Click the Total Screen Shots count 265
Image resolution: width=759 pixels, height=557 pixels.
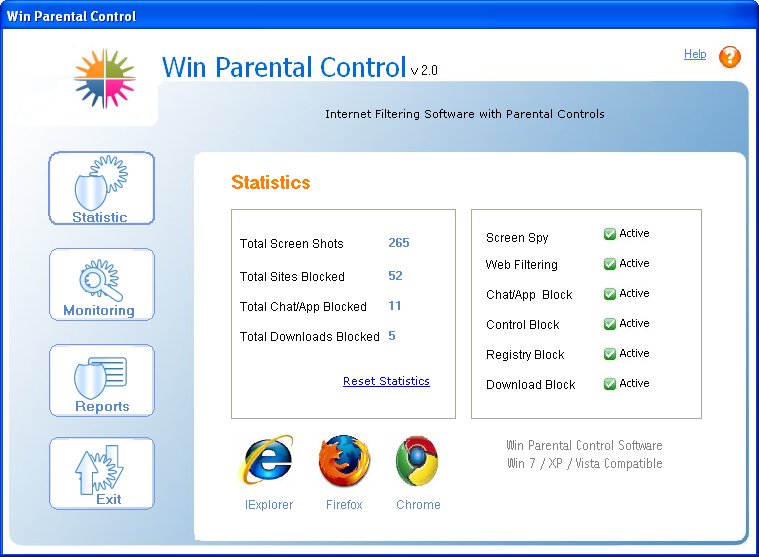point(399,243)
